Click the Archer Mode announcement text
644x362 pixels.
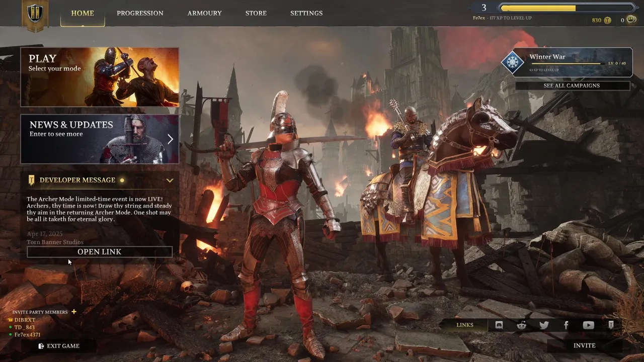[99, 209]
